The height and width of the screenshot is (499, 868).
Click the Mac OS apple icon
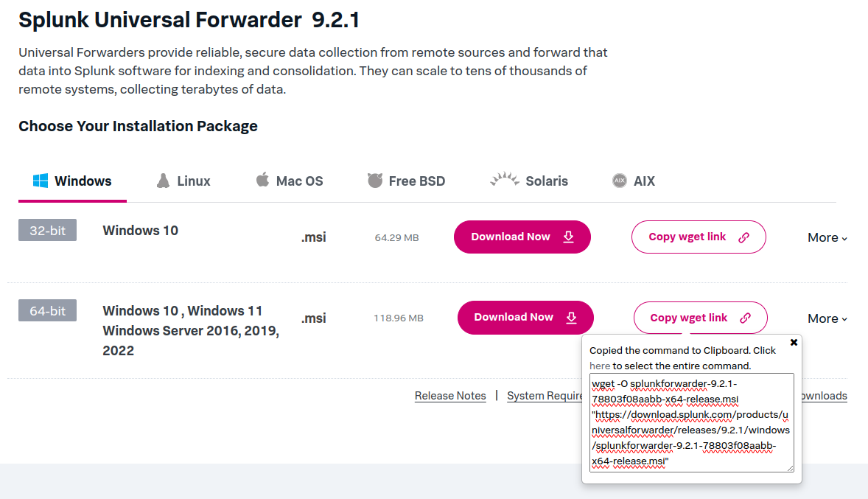coord(262,180)
